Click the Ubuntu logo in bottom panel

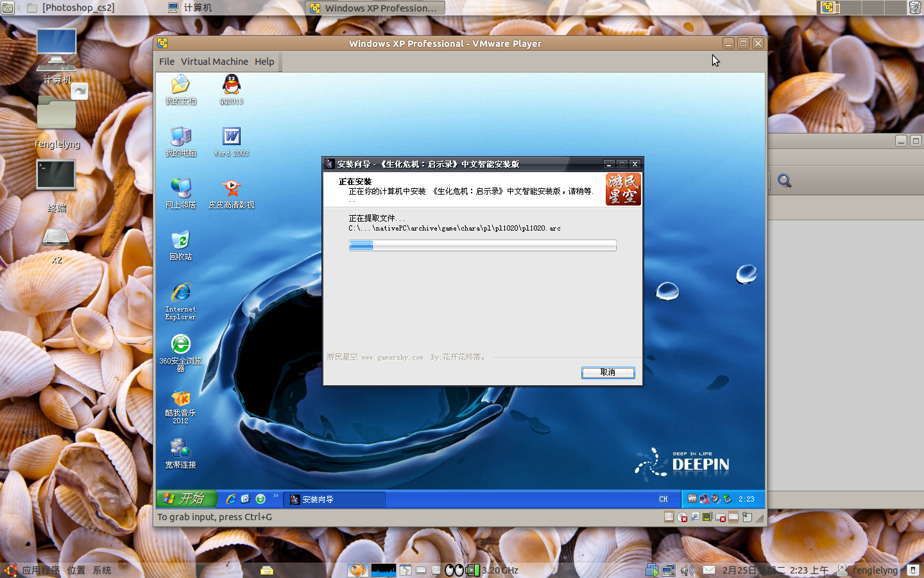[x=10, y=570]
